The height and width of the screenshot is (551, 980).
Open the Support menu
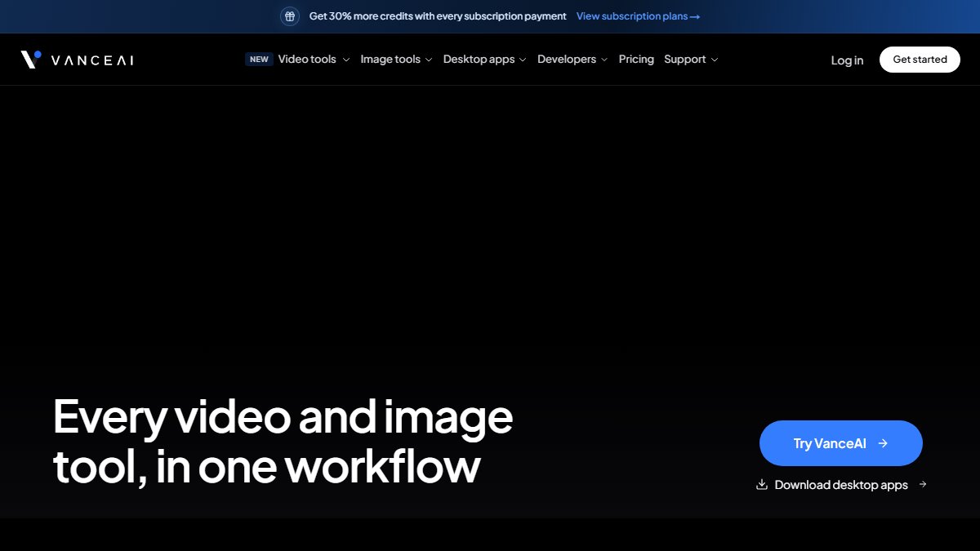pyautogui.click(x=685, y=59)
